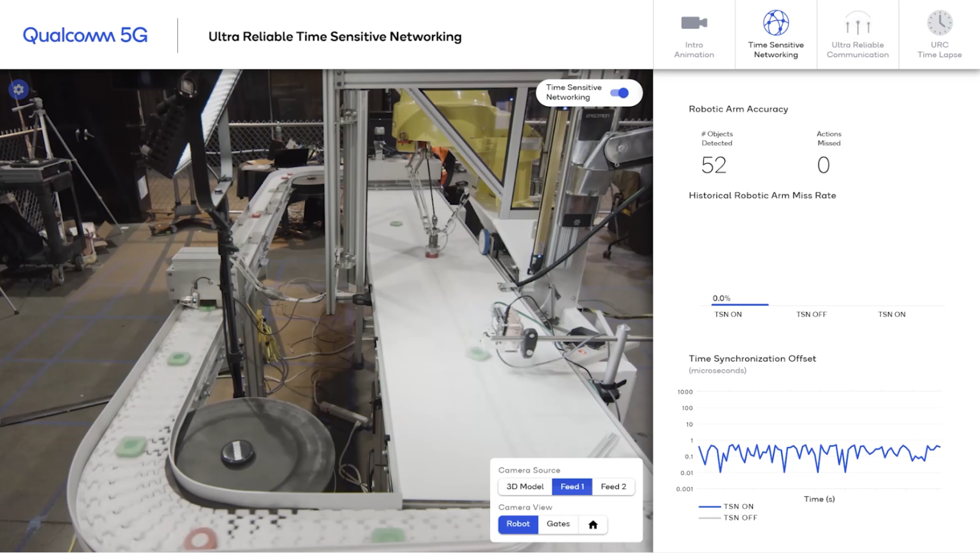Click the Time Synchronization Offset line graph
This screenshot has height=553, width=980.
[819, 454]
